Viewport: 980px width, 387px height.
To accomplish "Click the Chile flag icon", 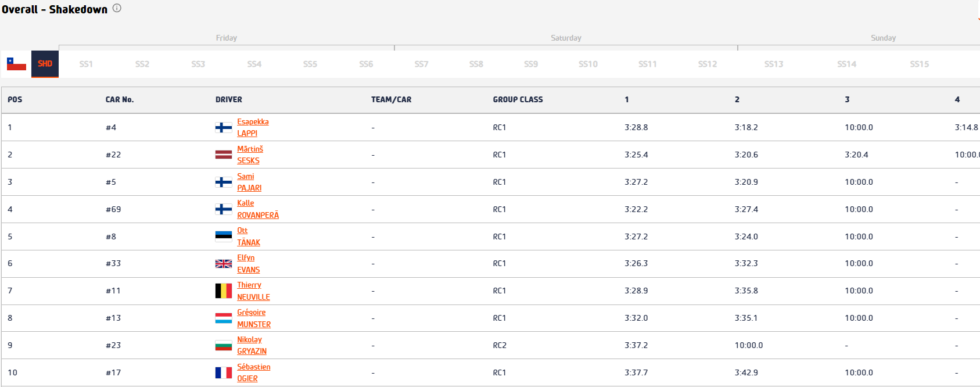I will (16, 64).
